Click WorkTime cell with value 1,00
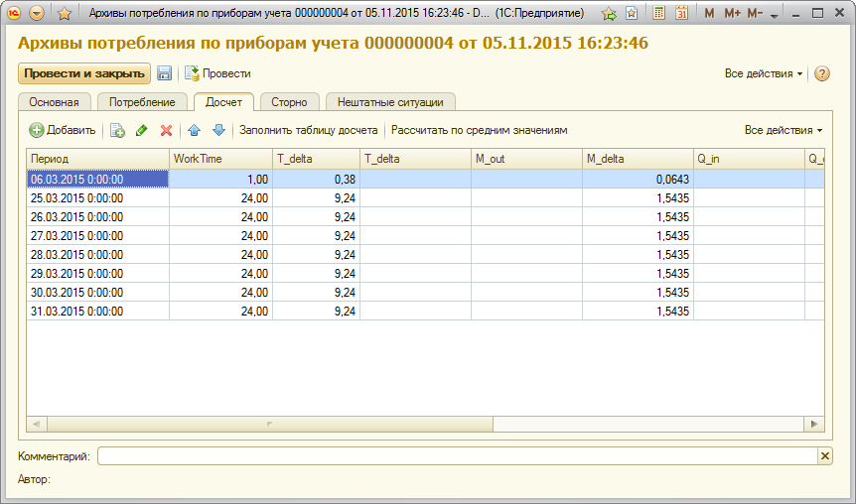856x504 pixels. (x=220, y=179)
